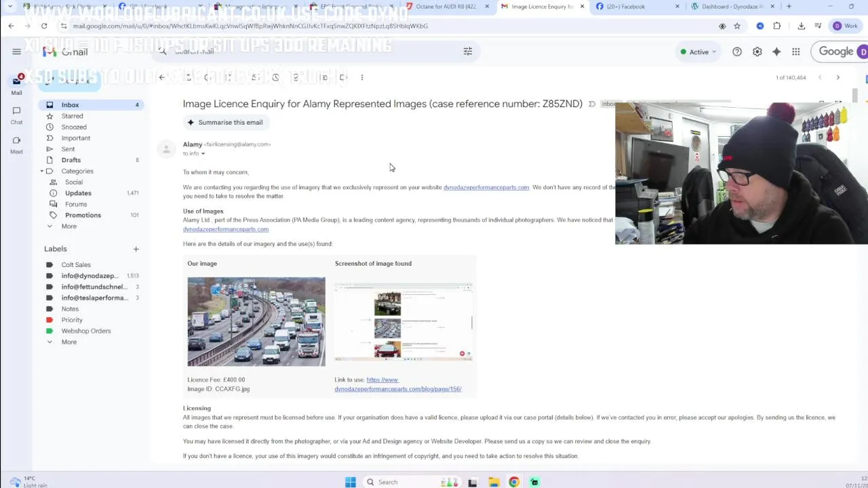868x488 pixels.
Task: Open the email toolbar three-dot More menu
Action: (362, 77)
